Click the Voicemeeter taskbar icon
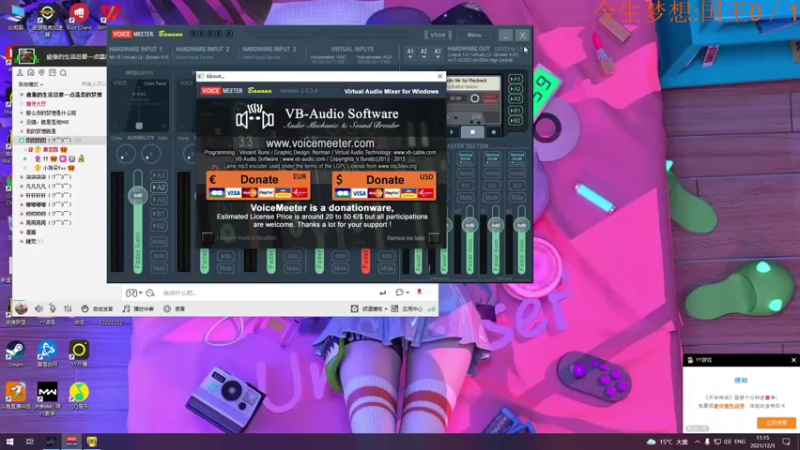 coord(71,441)
